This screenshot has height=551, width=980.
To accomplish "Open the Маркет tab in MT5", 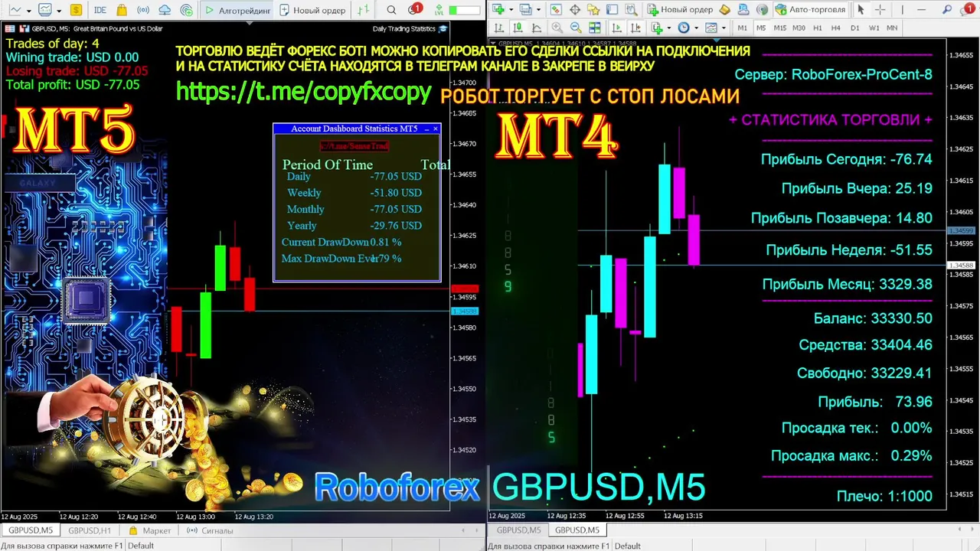I will pos(150,530).
